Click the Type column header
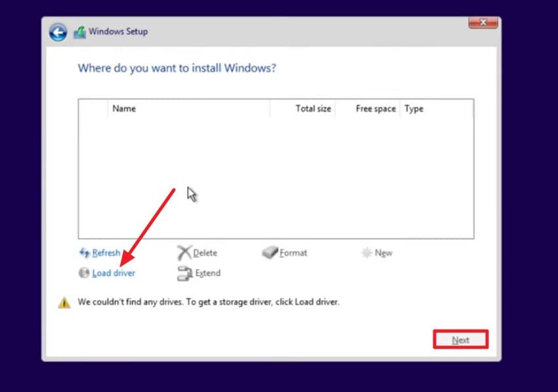 pyautogui.click(x=414, y=108)
